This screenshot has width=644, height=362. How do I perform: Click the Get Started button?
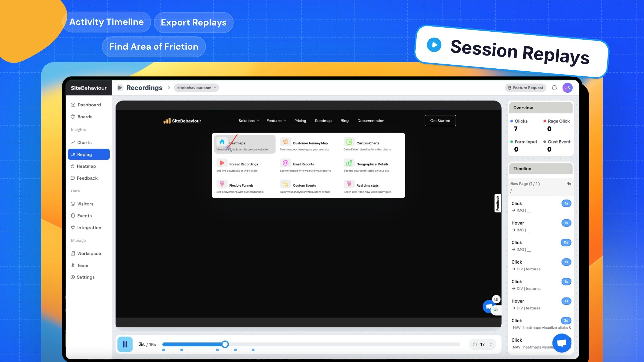tap(440, 121)
